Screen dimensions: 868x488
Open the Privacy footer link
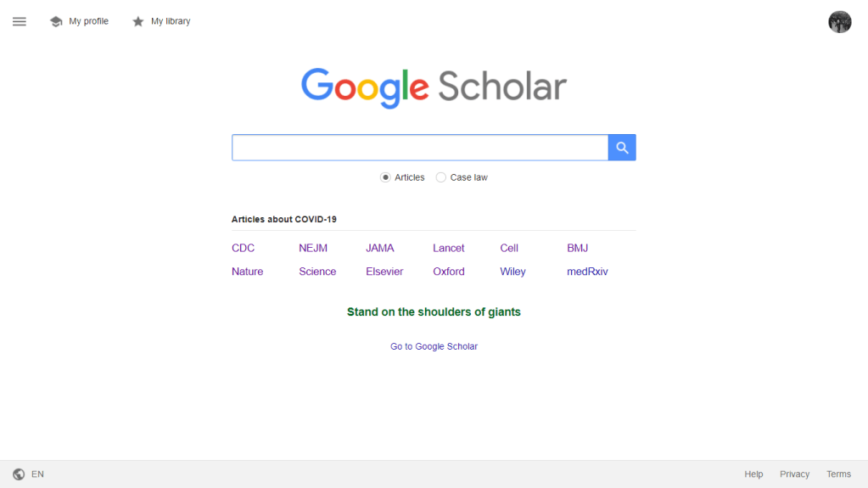point(794,474)
